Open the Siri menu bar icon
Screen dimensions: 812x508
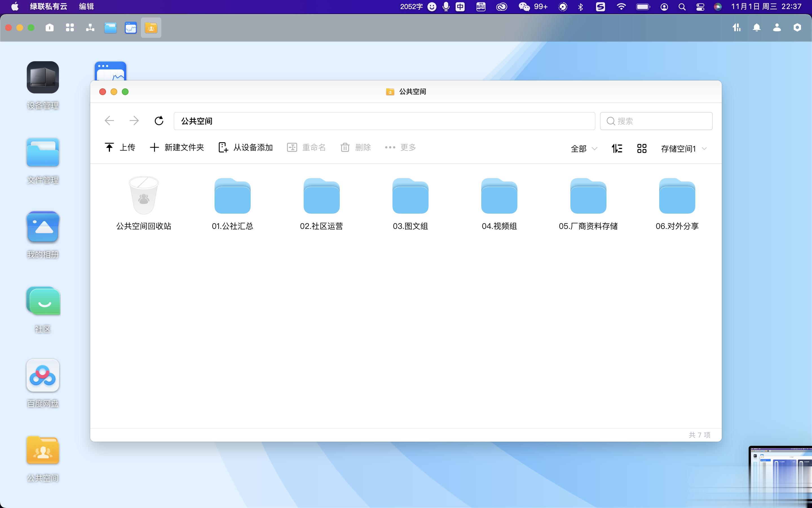tap(718, 7)
